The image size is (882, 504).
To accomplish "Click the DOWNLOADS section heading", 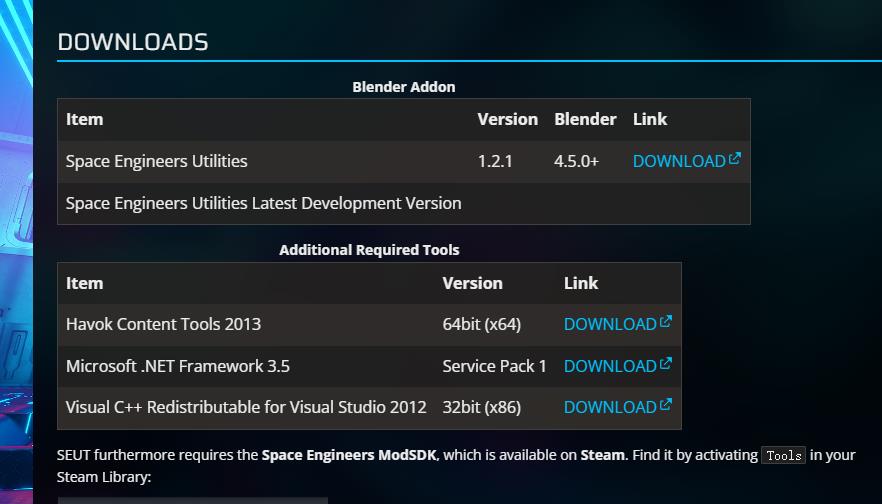I will pos(133,42).
